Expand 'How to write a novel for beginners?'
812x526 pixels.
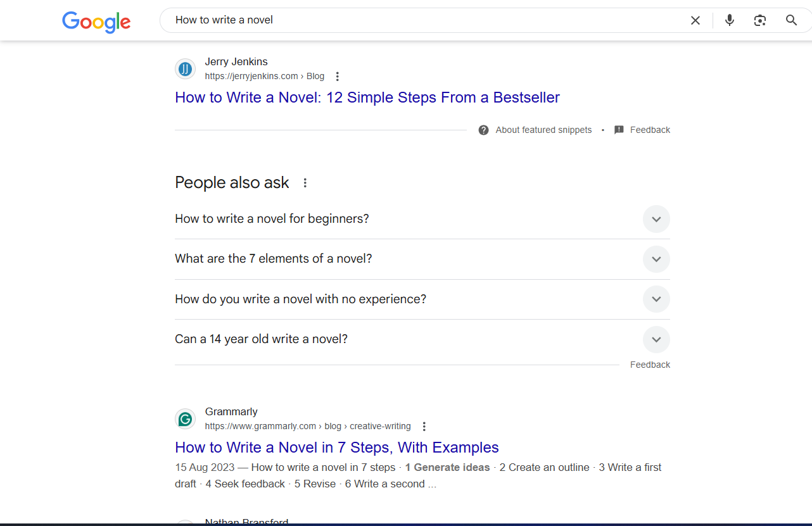656,218
